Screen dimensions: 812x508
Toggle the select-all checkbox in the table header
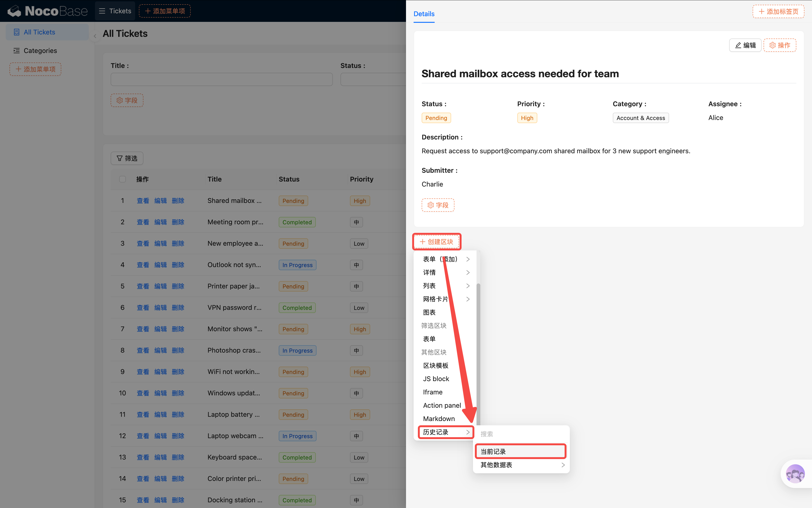point(123,179)
